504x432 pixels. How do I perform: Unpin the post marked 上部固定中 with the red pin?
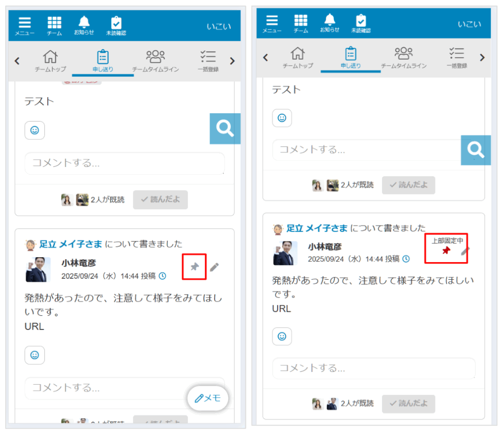click(x=446, y=251)
